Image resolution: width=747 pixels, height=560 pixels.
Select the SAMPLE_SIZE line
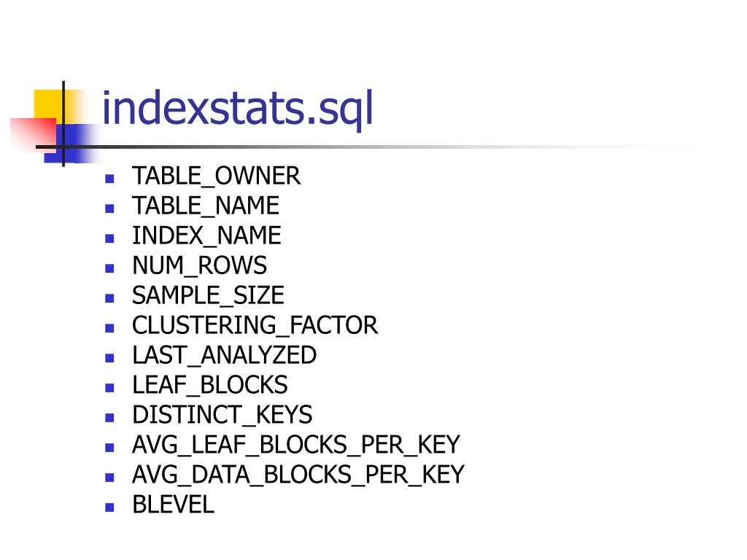tap(208, 295)
